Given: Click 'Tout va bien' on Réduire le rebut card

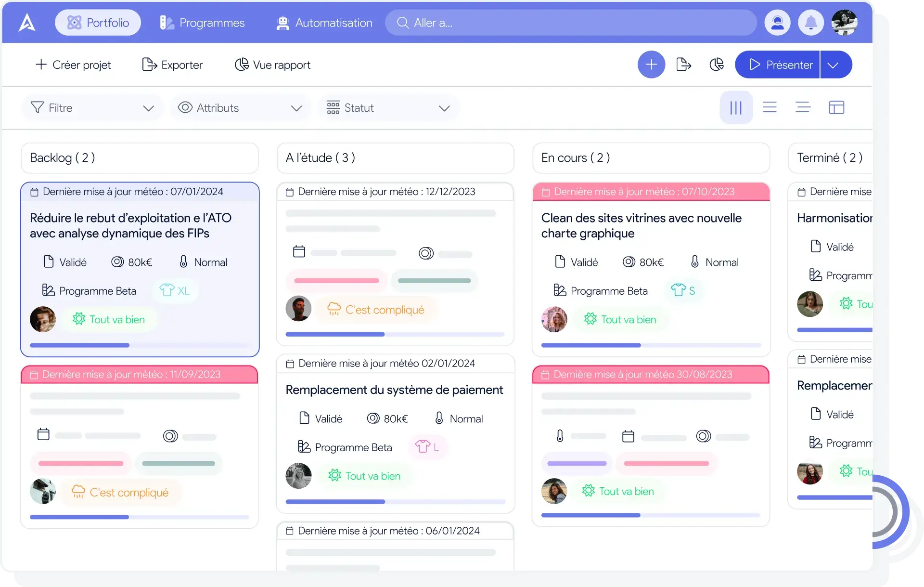Looking at the screenshot, I should pyautogui.click(x=109, y=320).
